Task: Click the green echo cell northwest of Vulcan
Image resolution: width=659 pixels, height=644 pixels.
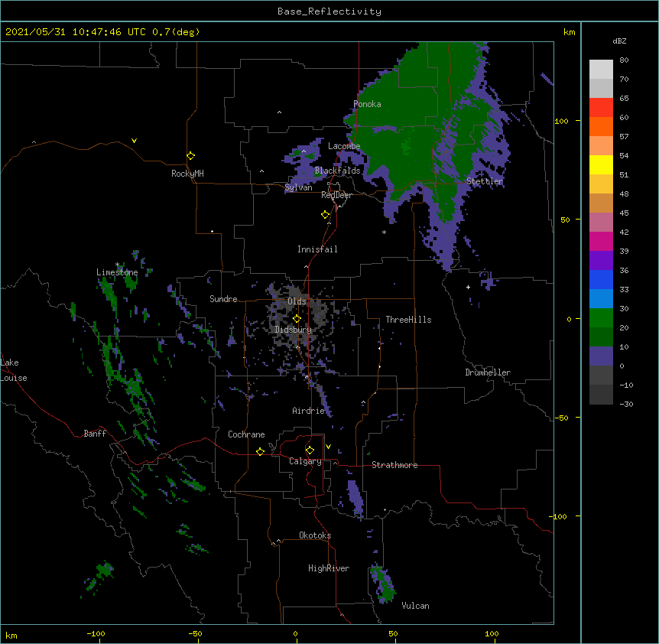Action: tap(383, 584)
